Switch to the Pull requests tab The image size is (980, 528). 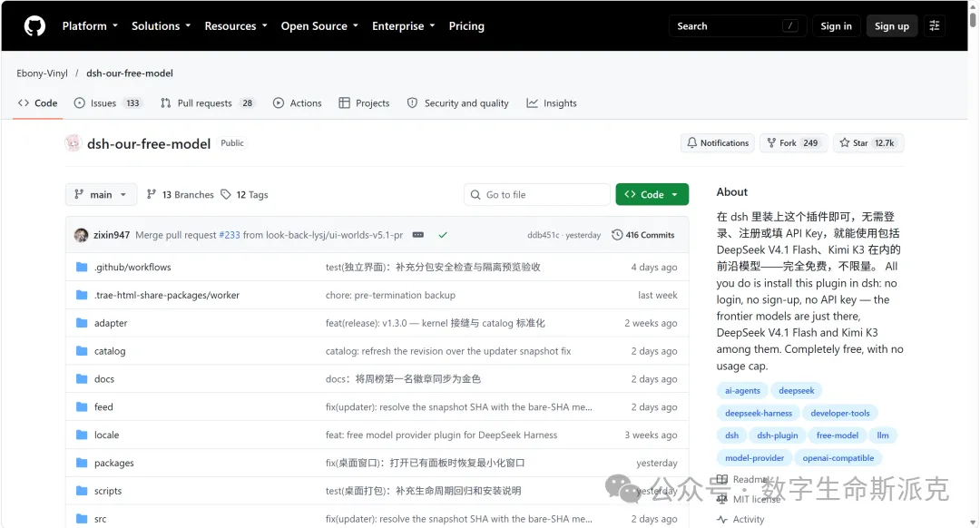point(208,103)
